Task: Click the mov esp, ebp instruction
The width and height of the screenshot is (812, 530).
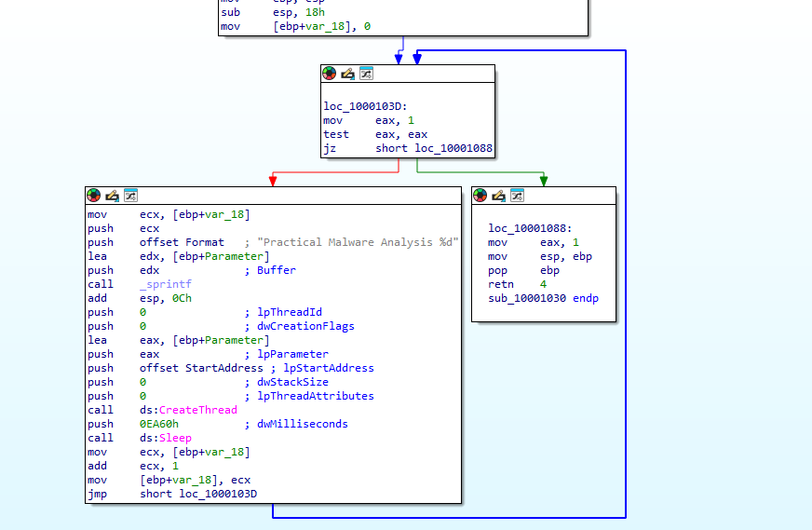Action: (540, 256)
